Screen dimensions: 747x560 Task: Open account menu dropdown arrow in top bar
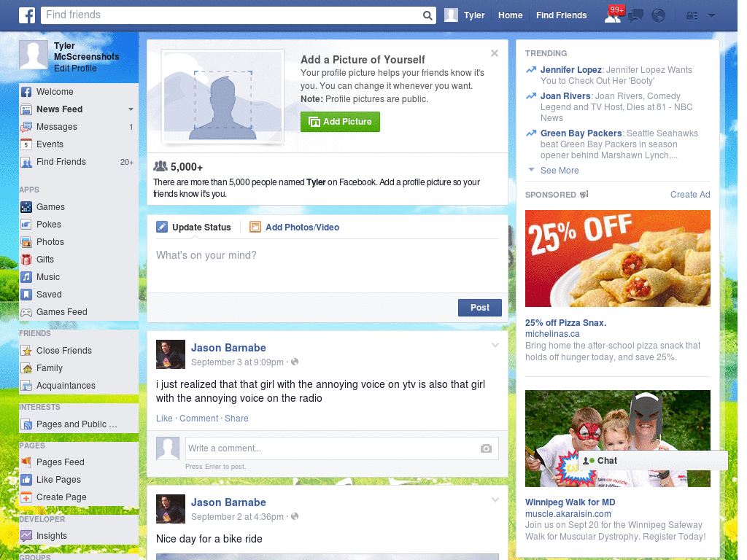point(711,16)
